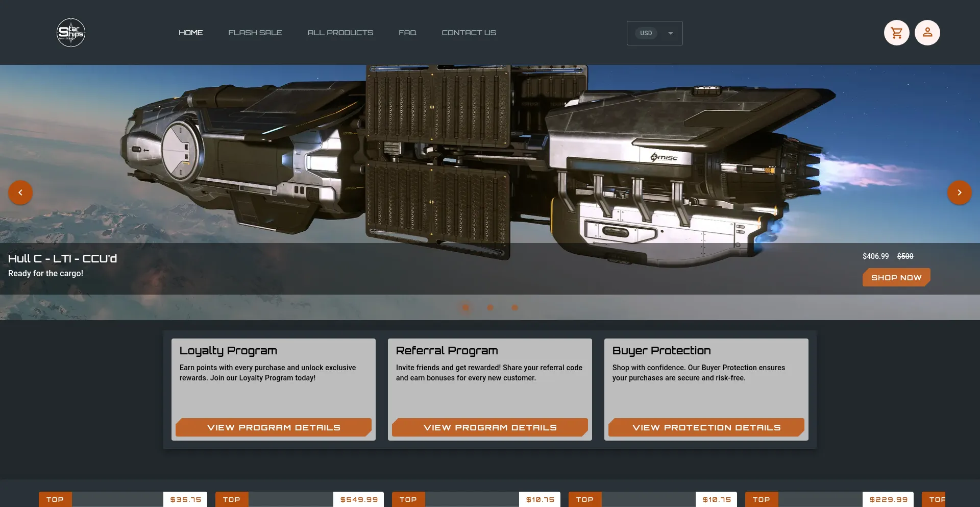Image resolution: width=980 pixels, height=507 pixels.
Task: Jump to second carousel slide dot
Action: 490,307
